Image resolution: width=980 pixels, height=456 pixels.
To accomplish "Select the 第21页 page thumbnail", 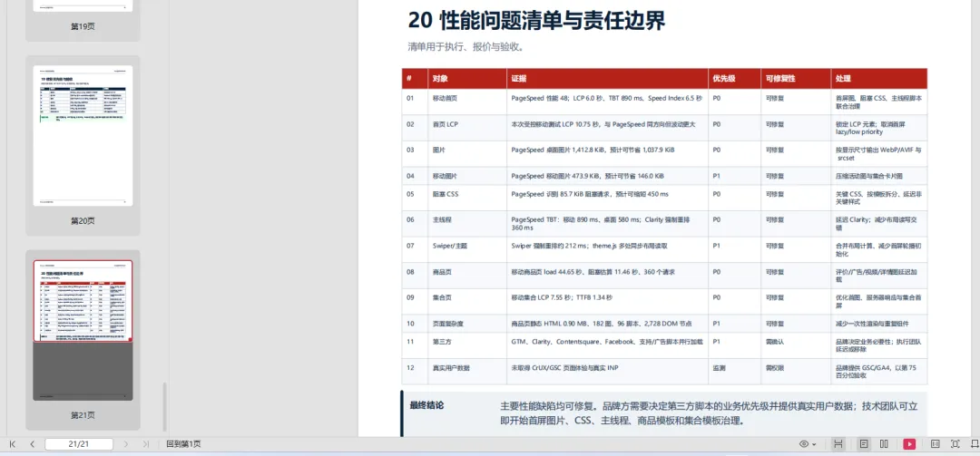I will coord(83,331).
